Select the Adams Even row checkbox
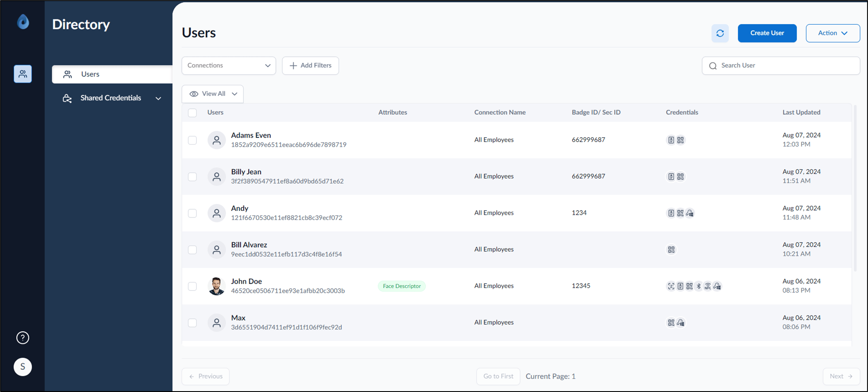Screen dimensions: 868x392 192,140
